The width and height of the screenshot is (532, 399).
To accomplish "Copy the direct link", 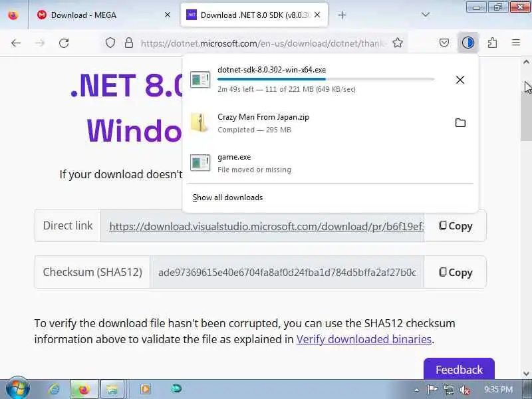I will pos(456,226).
